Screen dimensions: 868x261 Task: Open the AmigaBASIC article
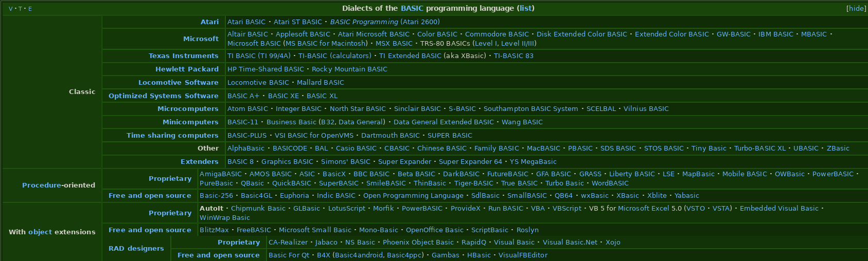[221, 174]
